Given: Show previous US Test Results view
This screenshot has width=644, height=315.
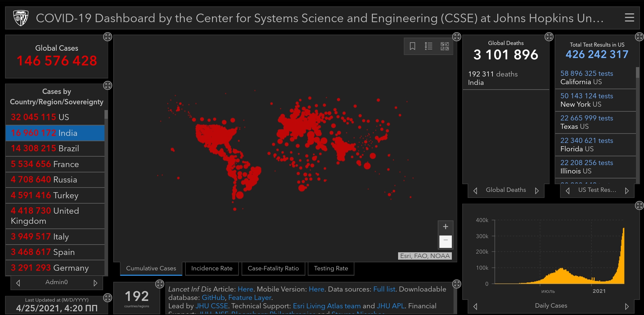Looking at the screenshot, I should coord(568,191).
